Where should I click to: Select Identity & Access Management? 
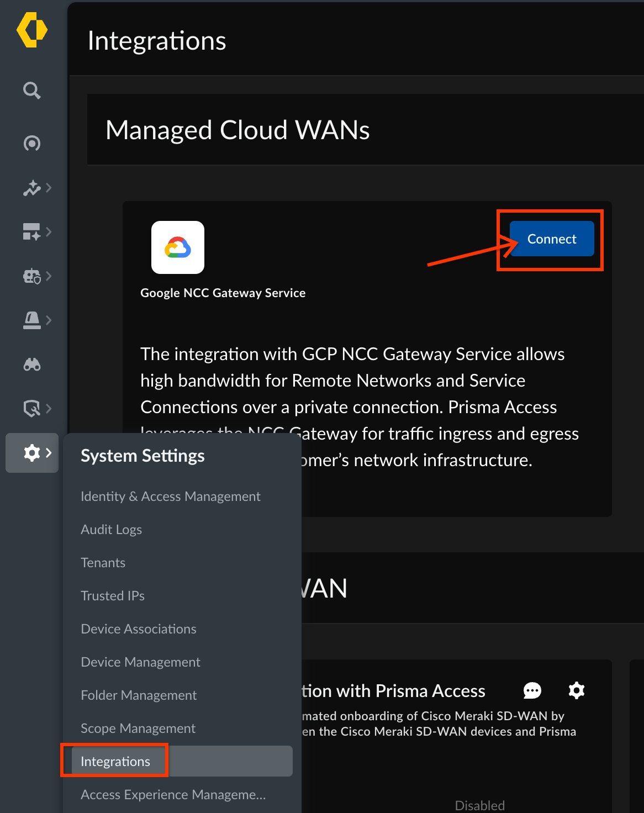(x=170, y=497)
